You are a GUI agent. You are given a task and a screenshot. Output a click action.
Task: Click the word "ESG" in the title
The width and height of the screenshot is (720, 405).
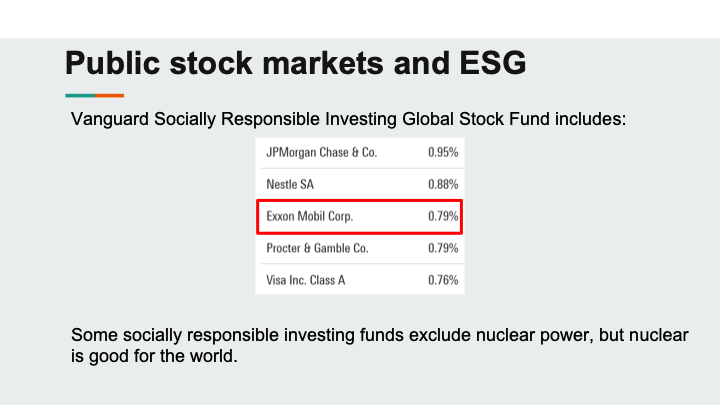[493, 63]
